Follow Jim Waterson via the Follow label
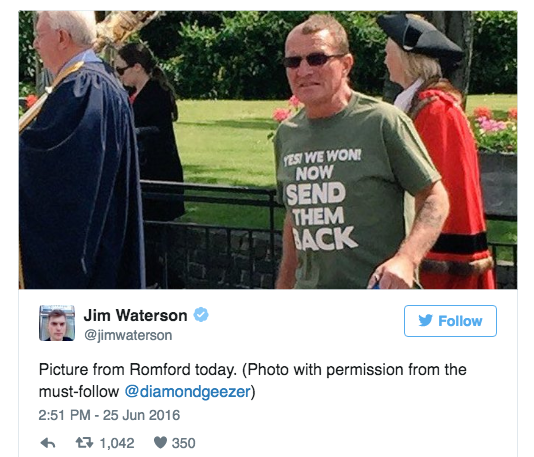This screenshot has height=457, width=534. (x=460, y=321)
